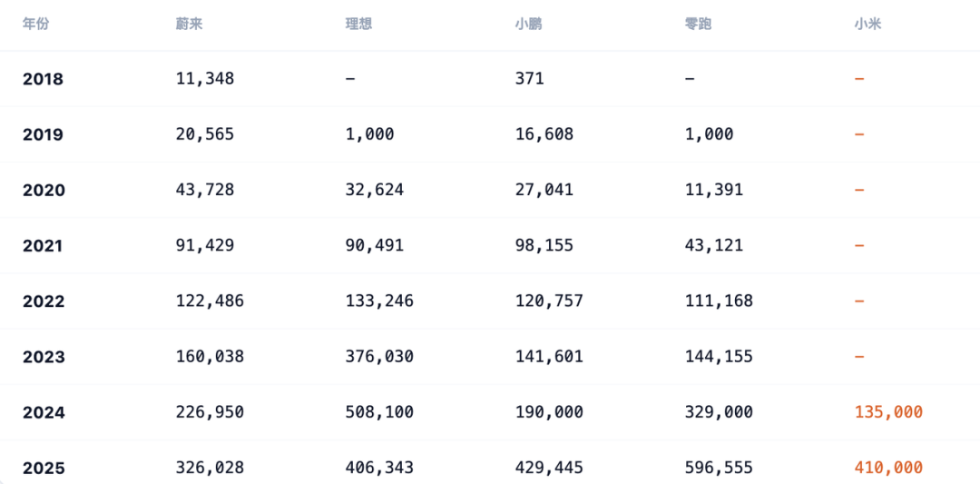Click the 11,348 cell for 蔚来
The image size is (980, 484).
coord(205,79)
